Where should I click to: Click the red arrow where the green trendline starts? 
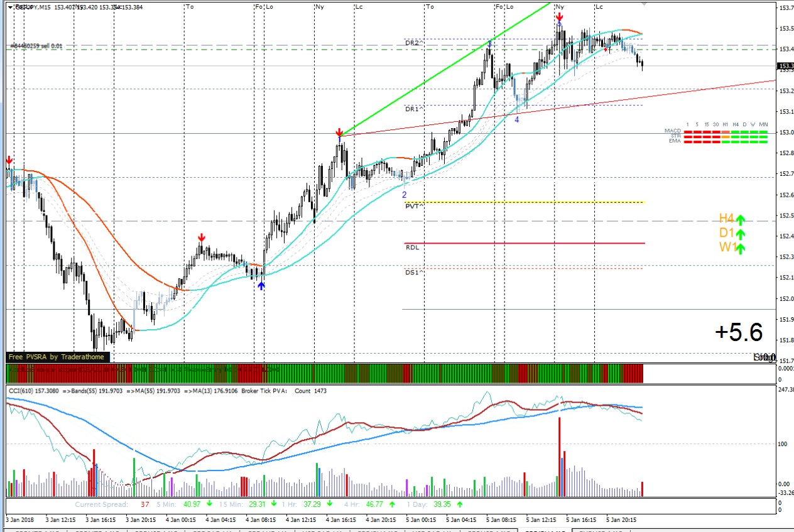(339, 133)
